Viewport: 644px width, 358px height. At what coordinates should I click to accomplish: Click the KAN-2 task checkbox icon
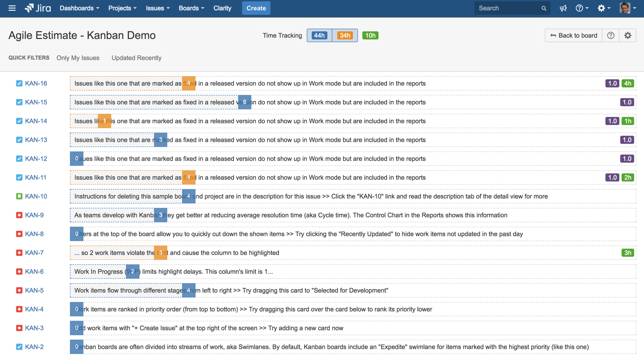19,347
